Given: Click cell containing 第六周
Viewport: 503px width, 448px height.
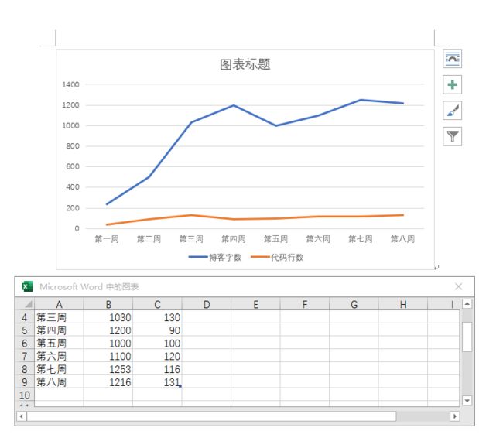Looking at the screenshot, I should coord(59,356).
